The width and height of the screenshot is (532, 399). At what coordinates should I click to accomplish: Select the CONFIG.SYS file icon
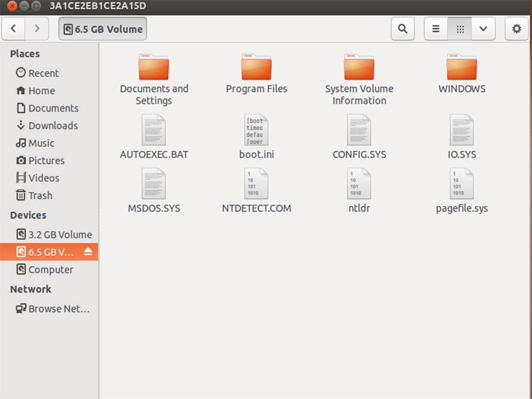coord(359,130)
